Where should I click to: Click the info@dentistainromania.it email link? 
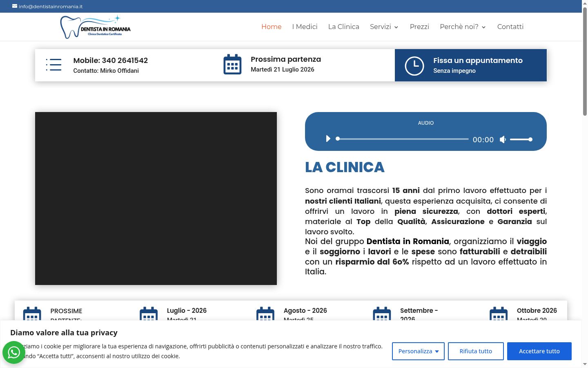pos(51,7)
